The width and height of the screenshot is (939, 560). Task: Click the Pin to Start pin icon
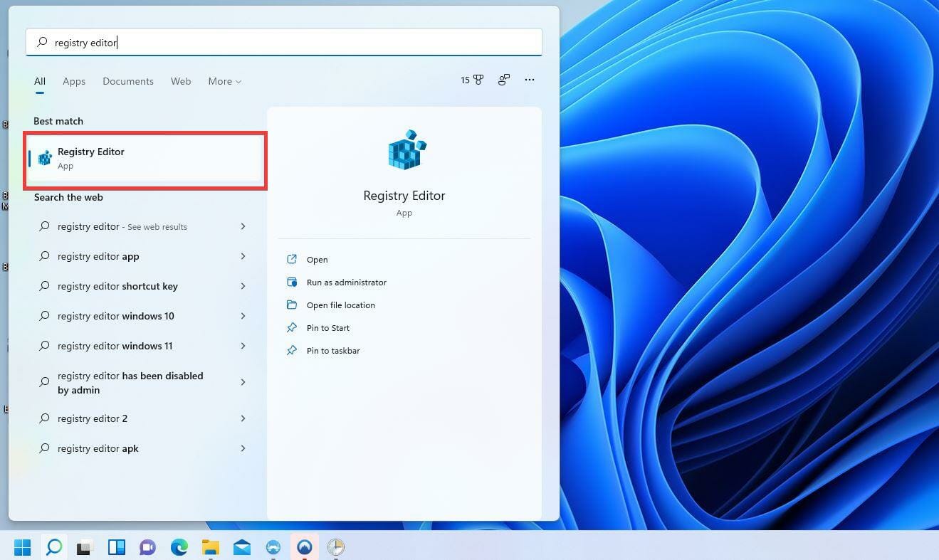(291, 327)
